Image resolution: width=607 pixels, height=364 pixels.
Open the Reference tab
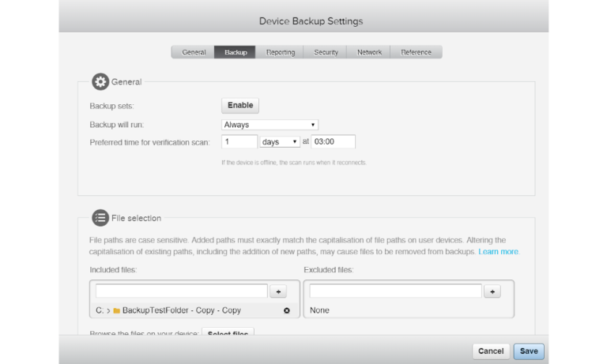click(416, 52)
